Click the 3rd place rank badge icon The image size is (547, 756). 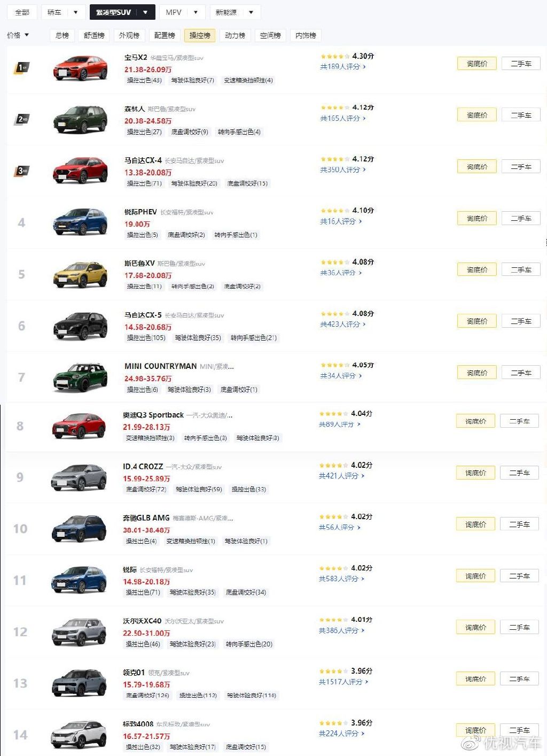pos(21,171)
